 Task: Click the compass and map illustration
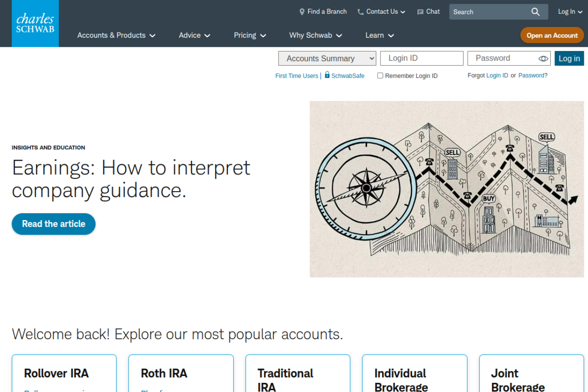pyautogui.click(x=447, y=189)
